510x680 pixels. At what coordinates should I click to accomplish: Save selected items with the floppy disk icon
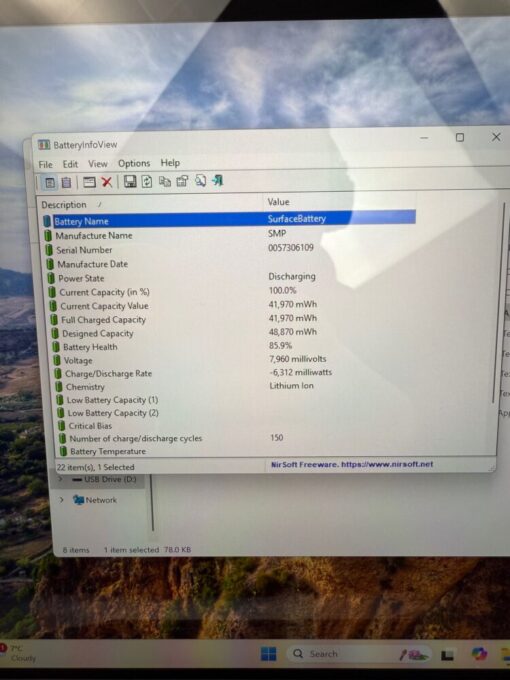(130, 181)
